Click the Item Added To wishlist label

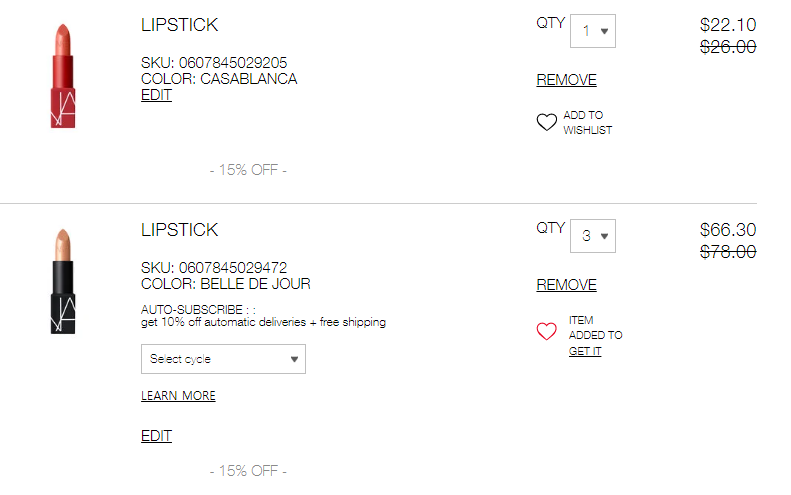(x=595, y=328)
